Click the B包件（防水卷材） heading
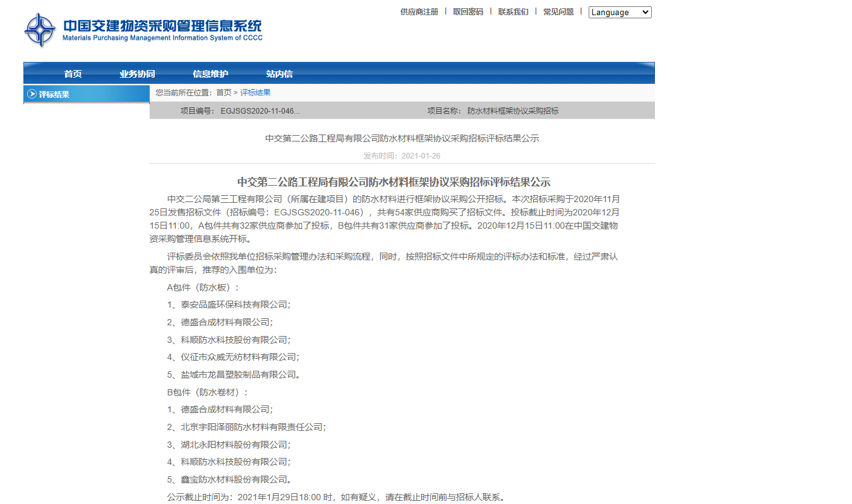 pyautogui.click(x=208, y=392)
